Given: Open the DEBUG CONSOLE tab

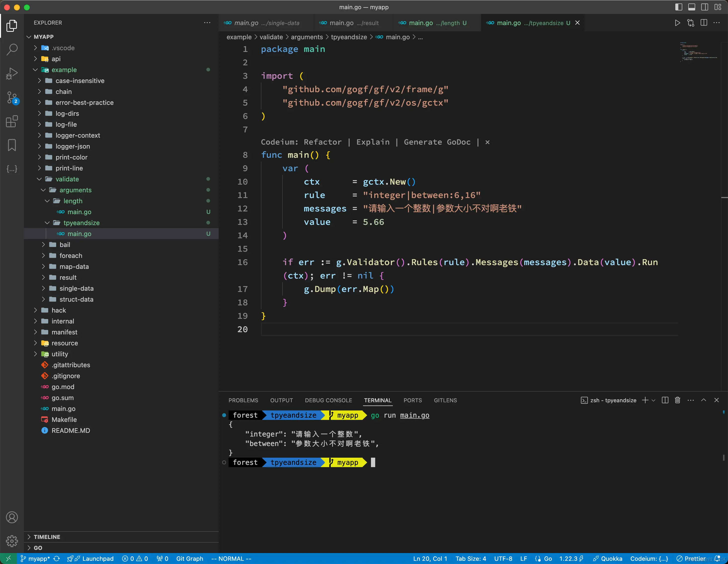Looking at the screenshot, I should coord(328,400).
